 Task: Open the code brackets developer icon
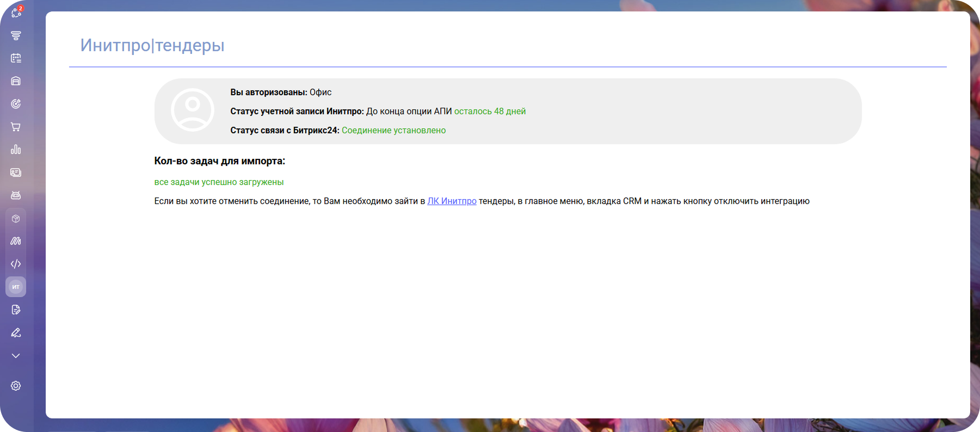pyautogui.click(x=16, y=264)
